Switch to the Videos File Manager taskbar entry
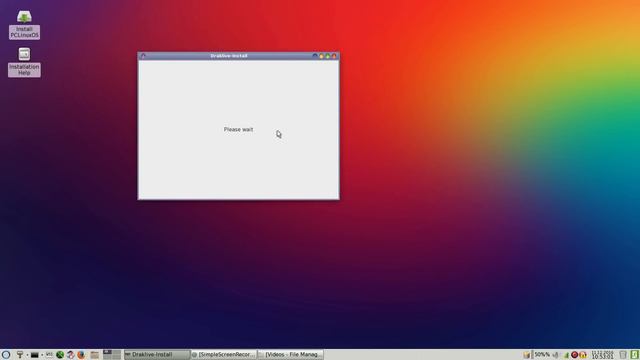Viewport: 640px width, 360px height. (291, 355)
